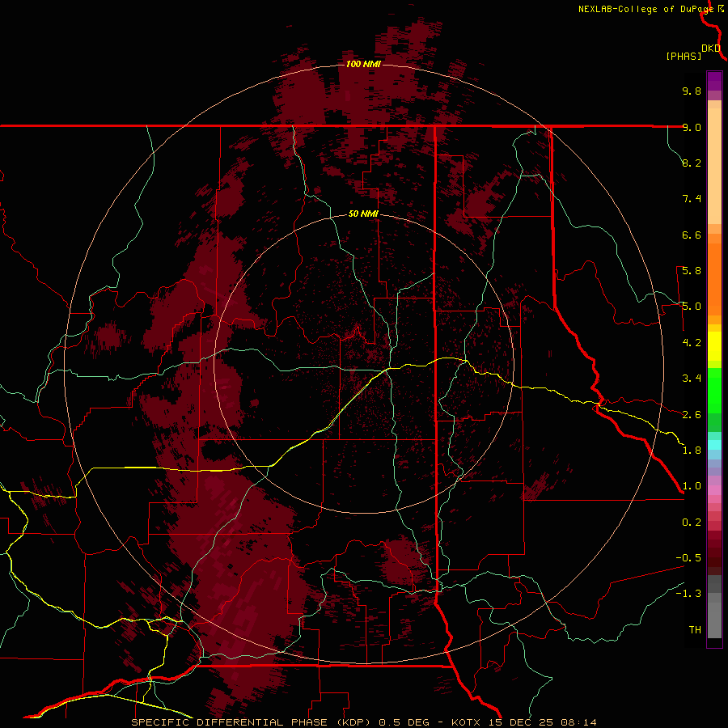Click the -1.3 value on the color scale

tap(688, 594)
